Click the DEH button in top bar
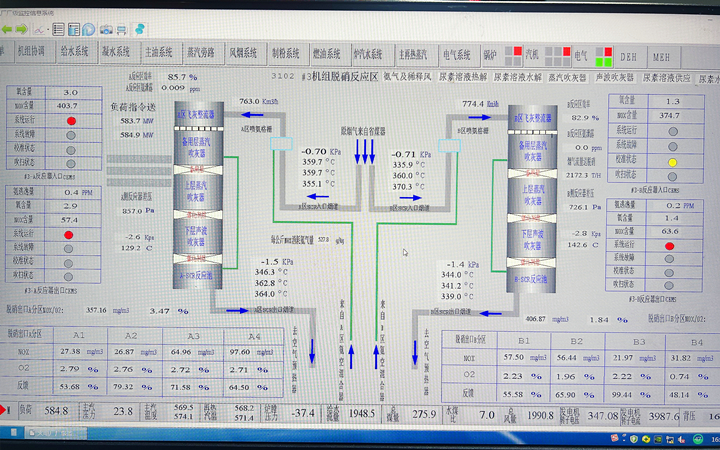This screenshot has width=720, height=450. pyautogui.click(x=630, y=52)
